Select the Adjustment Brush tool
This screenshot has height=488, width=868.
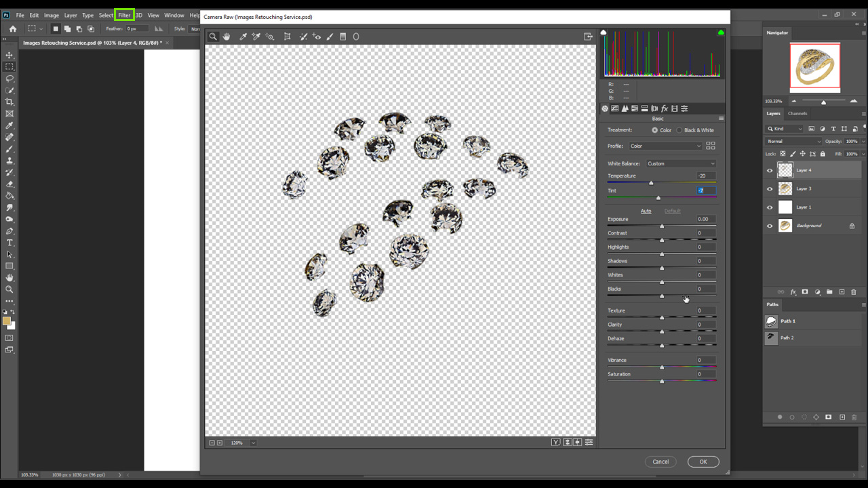tap(330, 36)
